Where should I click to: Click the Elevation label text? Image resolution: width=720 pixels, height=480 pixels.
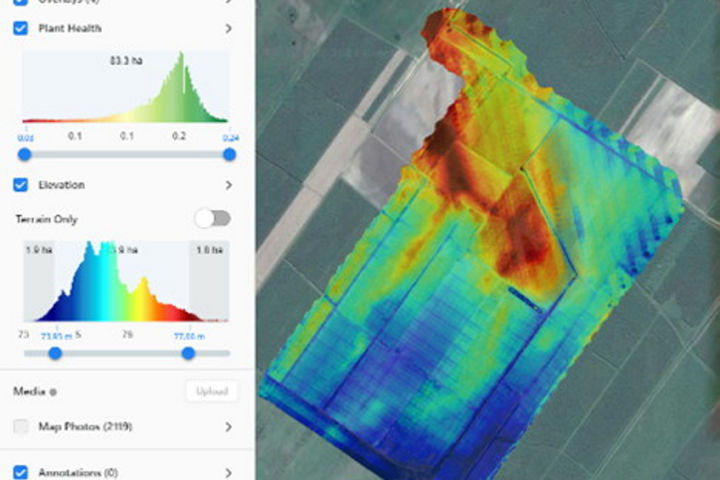pyautogui.click(x=62, y=185)
